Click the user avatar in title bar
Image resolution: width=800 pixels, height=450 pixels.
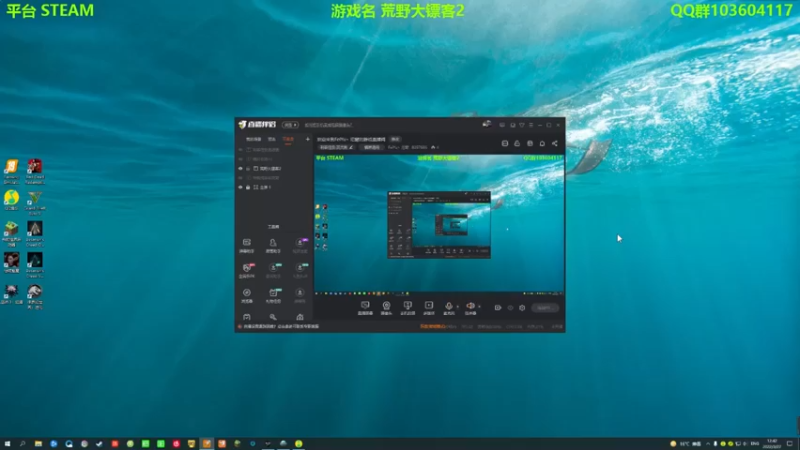point(486,124)
